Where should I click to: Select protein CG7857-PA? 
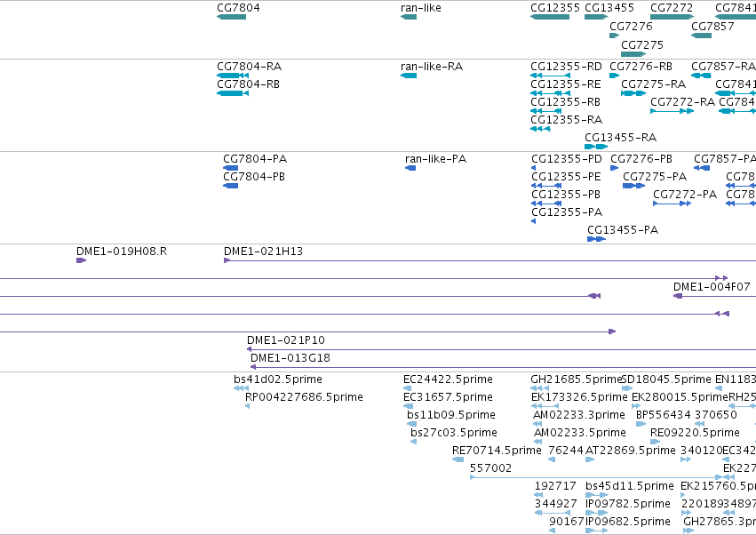click(702, 168)
